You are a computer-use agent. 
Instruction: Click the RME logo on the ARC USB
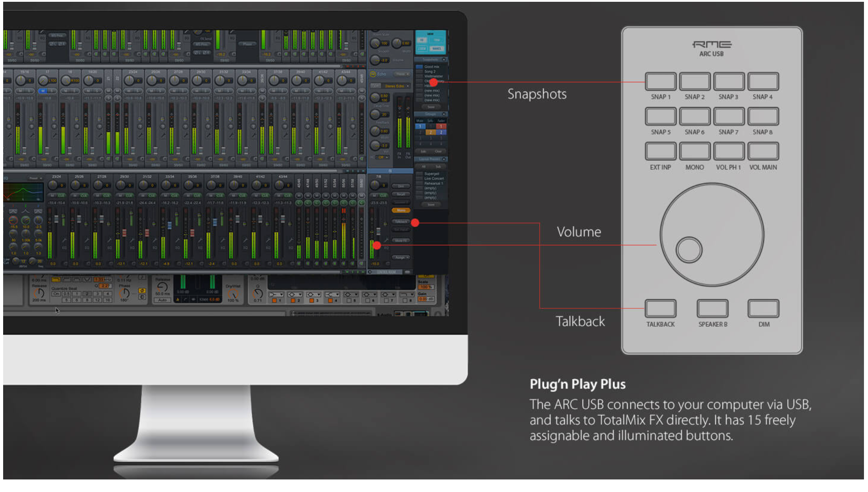tap(712, 44)
